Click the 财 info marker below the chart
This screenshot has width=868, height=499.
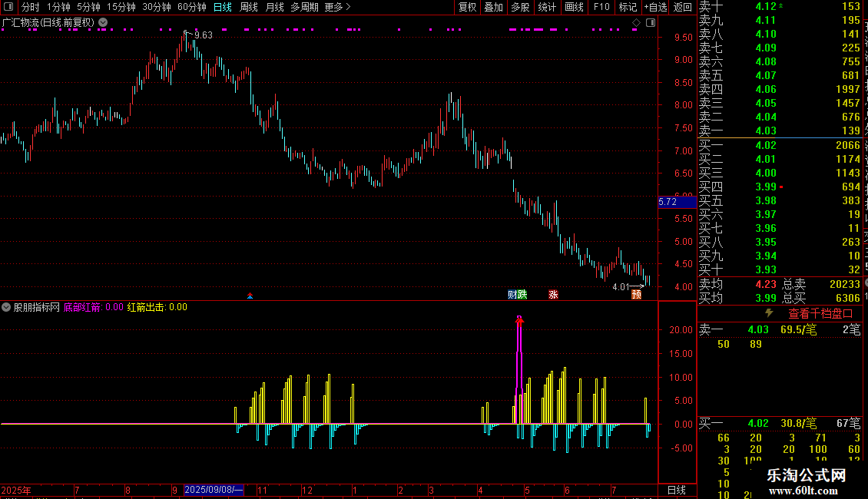tap(512, 294)
